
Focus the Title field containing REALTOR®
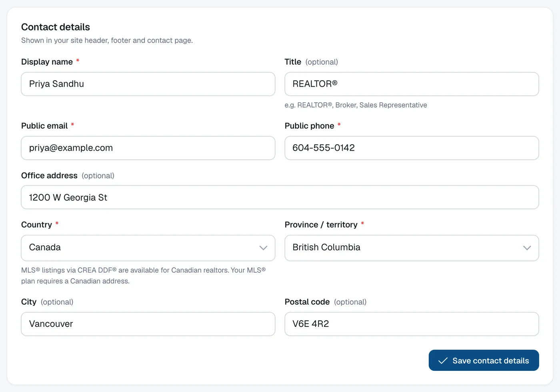click(x=412, y=84)
